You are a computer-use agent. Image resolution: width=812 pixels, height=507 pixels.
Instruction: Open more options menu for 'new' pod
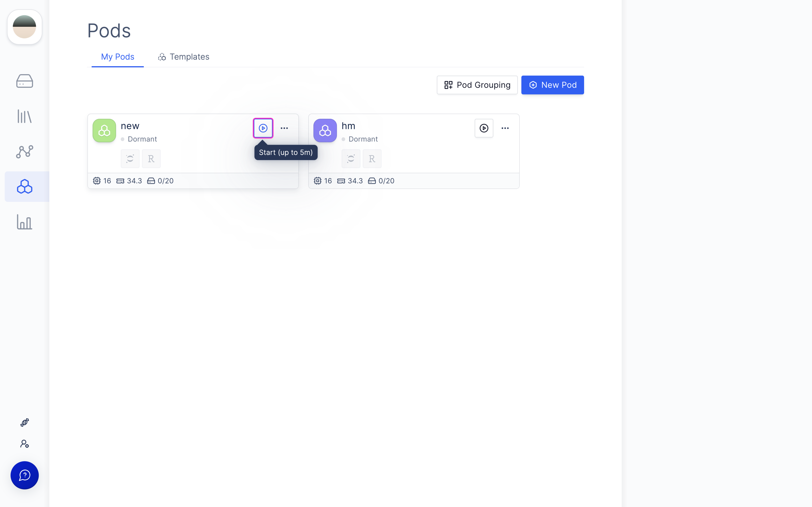click(x=284, y=128)
